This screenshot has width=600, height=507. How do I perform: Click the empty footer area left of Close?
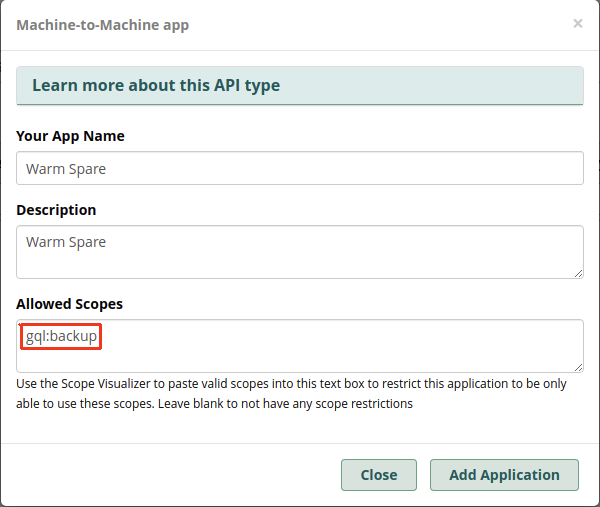170,475
